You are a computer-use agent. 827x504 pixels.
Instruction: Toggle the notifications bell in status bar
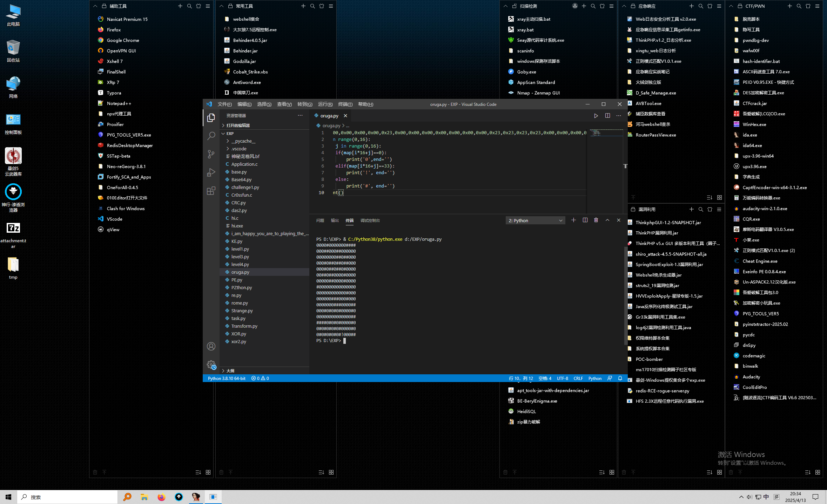click(x=620, y=378)
